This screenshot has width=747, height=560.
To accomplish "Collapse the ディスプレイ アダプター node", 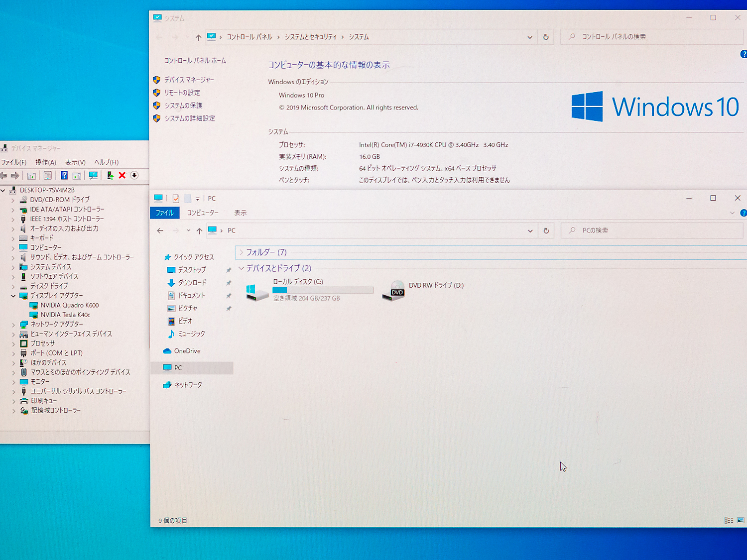I will point(13,296).
